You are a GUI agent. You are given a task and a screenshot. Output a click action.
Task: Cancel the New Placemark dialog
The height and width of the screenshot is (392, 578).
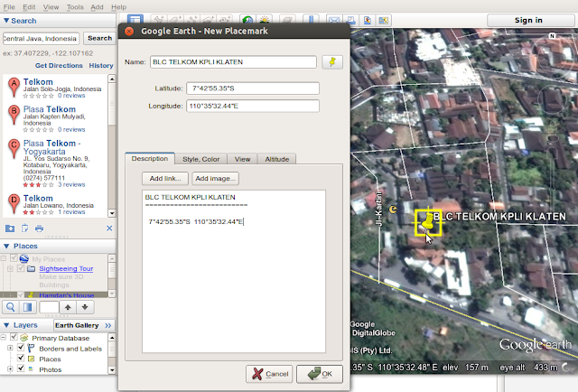click(x=269, y=374)
